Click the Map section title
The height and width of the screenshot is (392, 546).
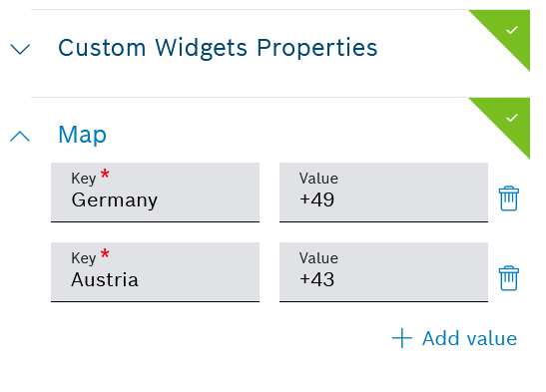83,135
